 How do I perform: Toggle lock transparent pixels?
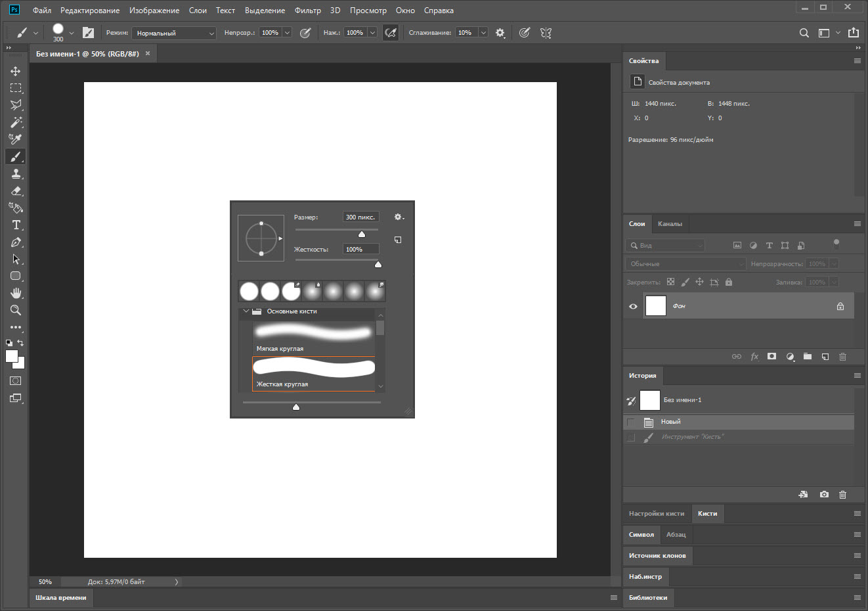[670, 282]
